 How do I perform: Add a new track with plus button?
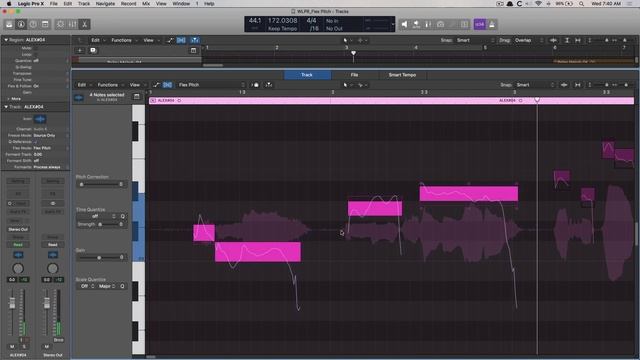(x=80, y=50)
